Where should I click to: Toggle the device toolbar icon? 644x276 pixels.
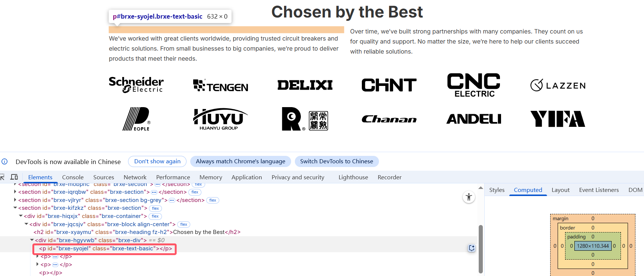(x=14, y=177)
